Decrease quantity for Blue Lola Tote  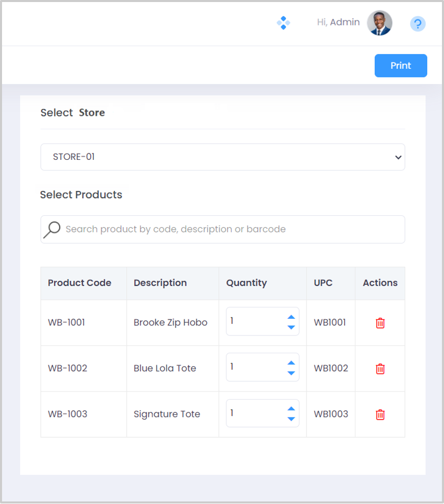point(291,373)
